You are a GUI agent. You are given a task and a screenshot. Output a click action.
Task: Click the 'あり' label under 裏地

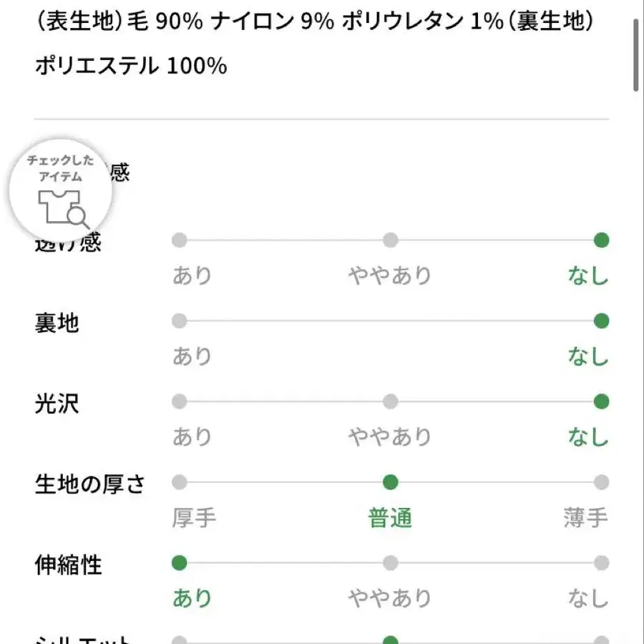click(x=192, y=356)
